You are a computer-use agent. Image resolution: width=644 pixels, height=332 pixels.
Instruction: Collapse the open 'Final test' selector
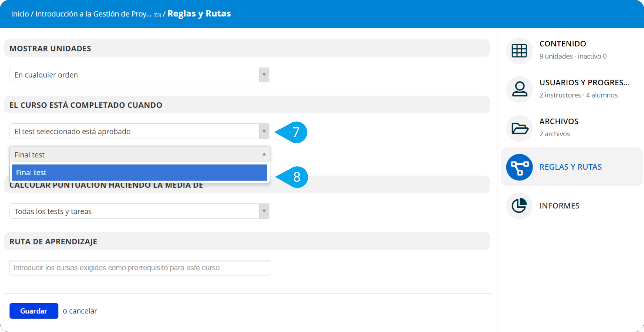tap(264, 154)
